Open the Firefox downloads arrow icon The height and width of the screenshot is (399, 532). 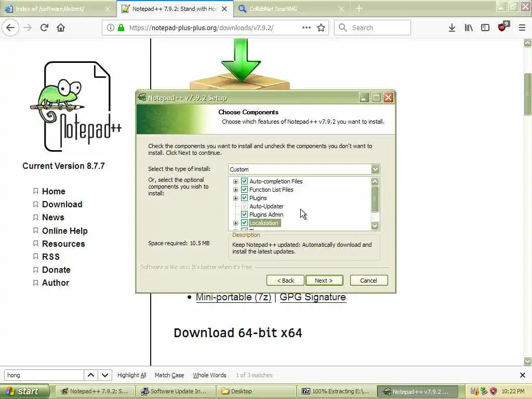452,28
